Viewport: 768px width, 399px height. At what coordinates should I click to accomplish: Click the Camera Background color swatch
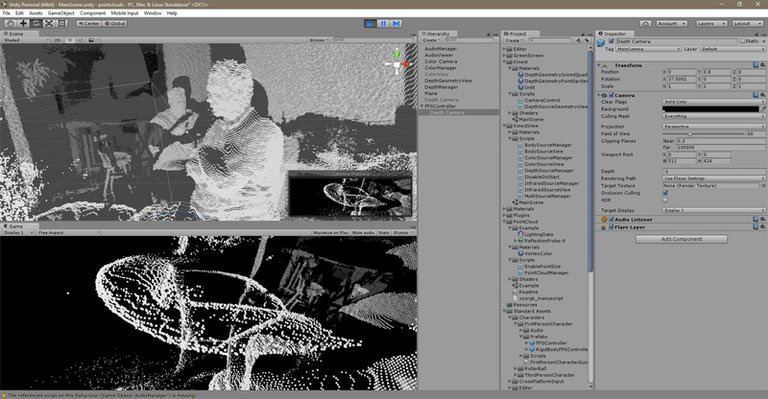711,109
